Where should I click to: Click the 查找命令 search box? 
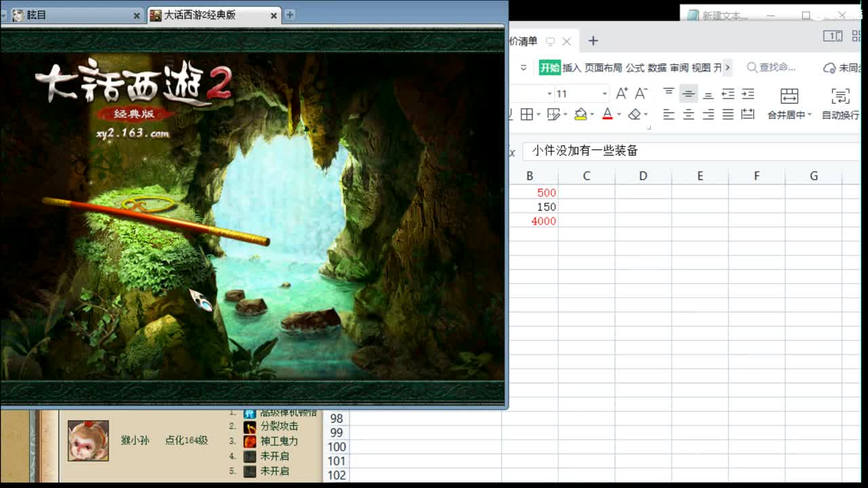click(771, 68)
